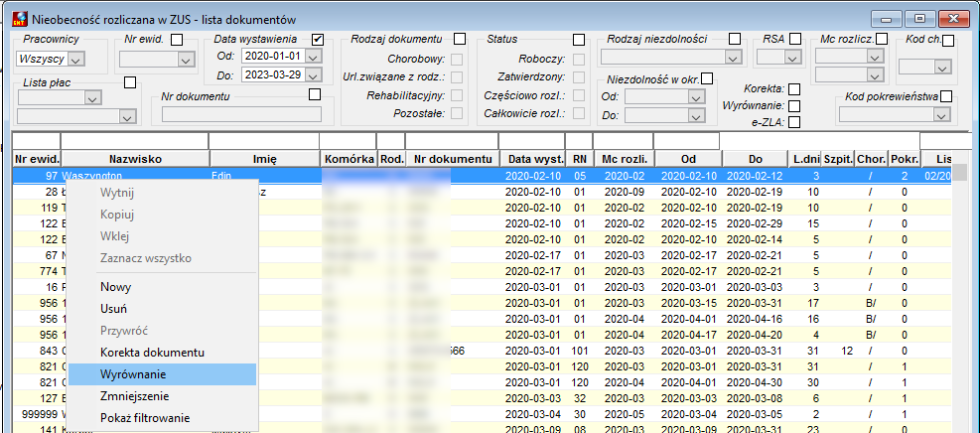Click RN value 101 in the table

point(579,352)
